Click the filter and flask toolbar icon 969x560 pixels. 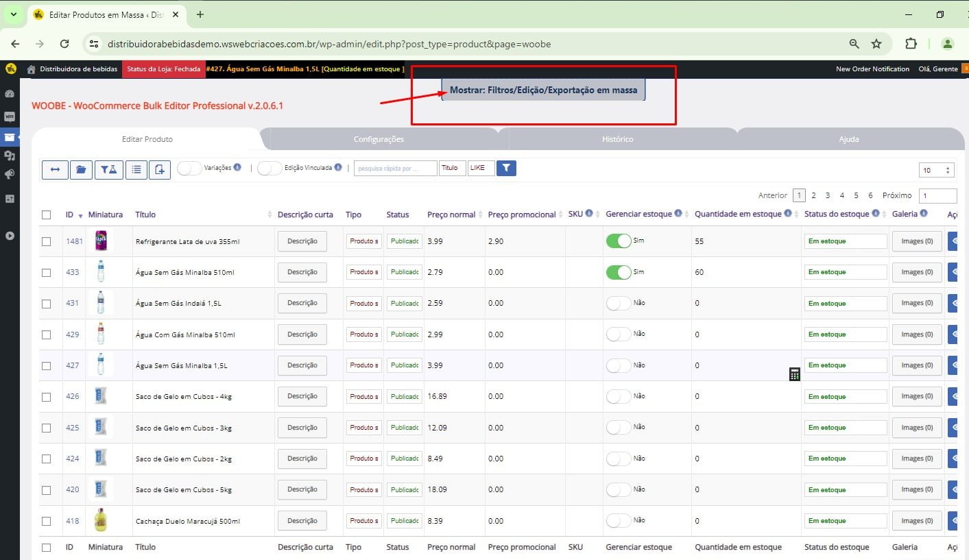[109, 169]
